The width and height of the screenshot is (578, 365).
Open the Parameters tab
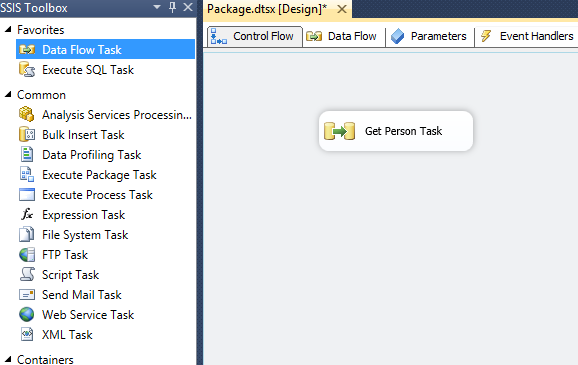429,36
